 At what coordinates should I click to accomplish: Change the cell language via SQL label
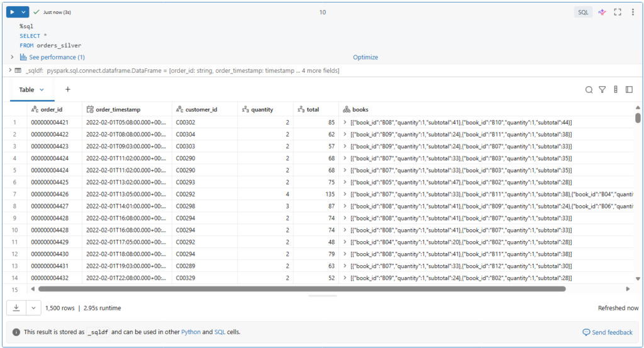(583, 12)
